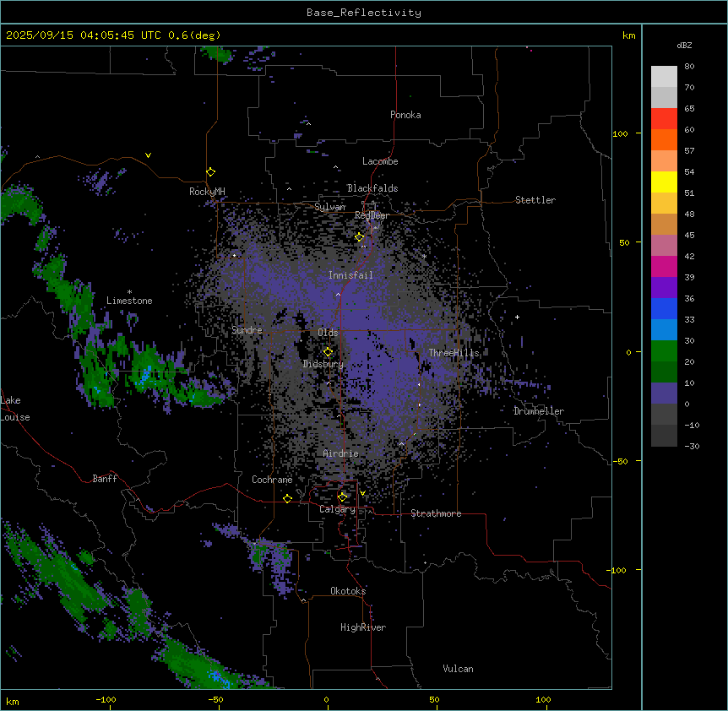Click the yellow v marker northeast of Calgary

pos(362,493)
